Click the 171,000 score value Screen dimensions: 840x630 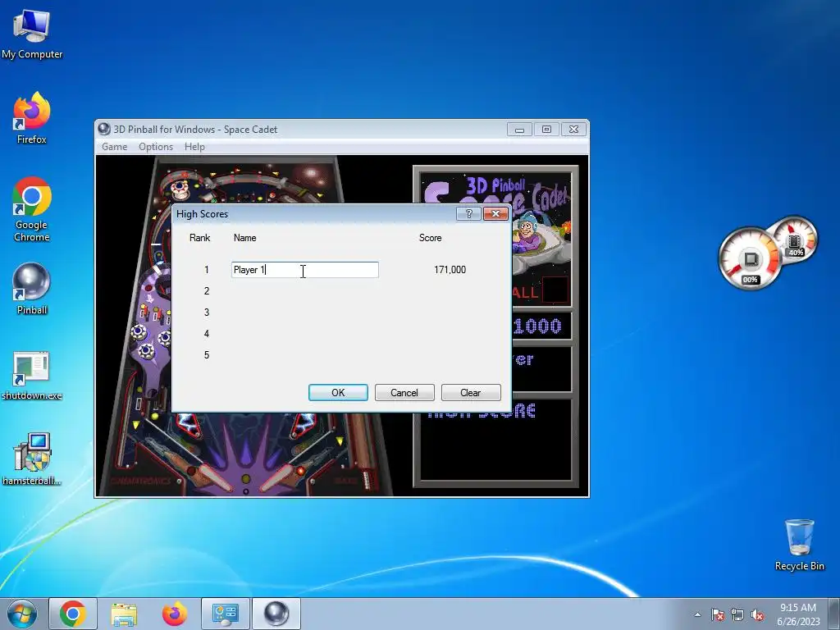(450, 270)
